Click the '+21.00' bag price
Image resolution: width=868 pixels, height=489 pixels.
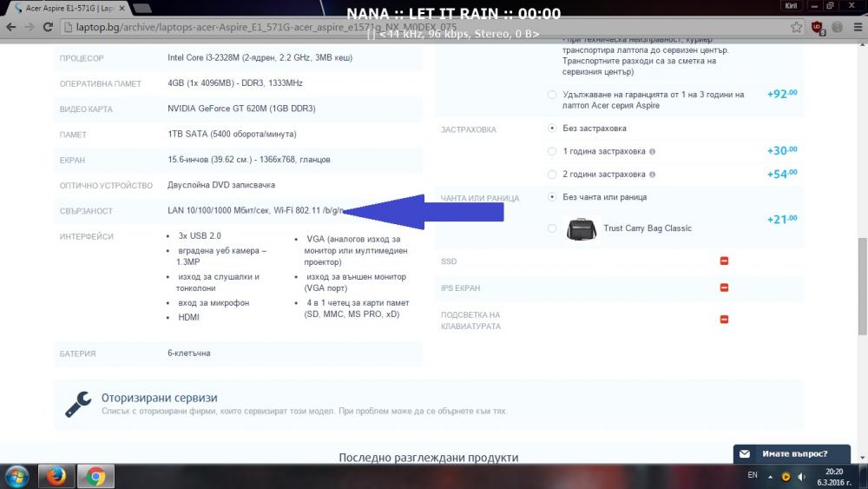click(782, 219)
